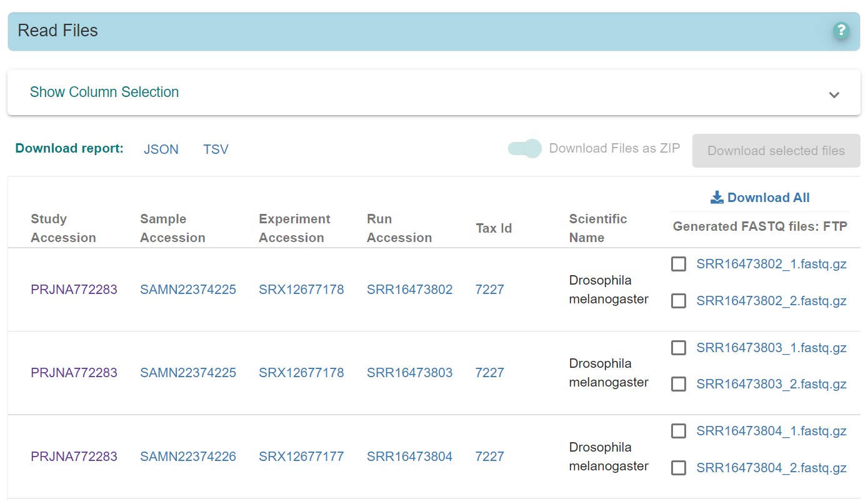Image resolution: width=868 pixels, height=501 pixels.
Task: Tick the SRR16473804_1.fastq.gz checkbox
Action: (679, 431)
